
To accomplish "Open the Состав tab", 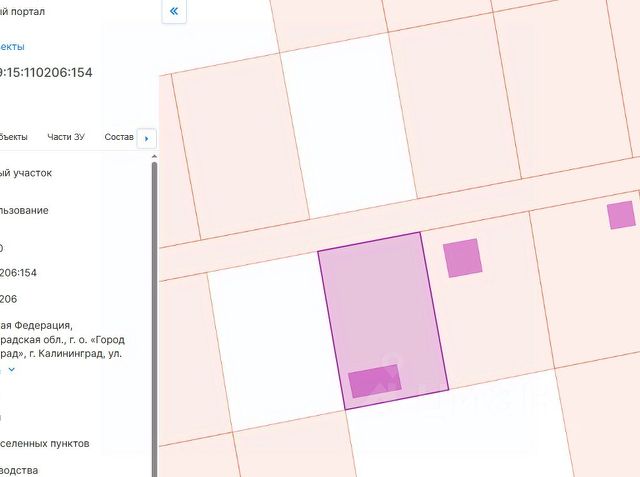I will [x=119, y=137].
